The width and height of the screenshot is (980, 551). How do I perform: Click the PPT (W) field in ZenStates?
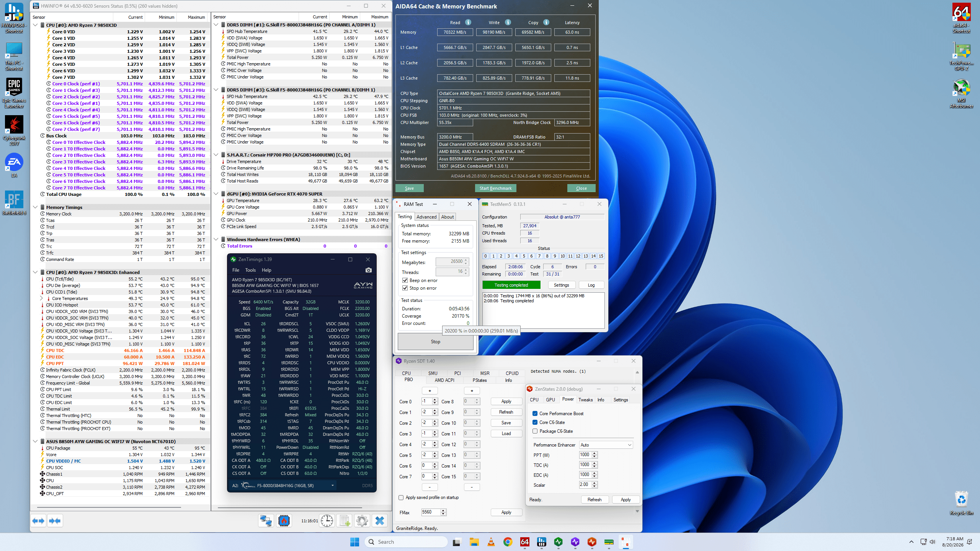click(x=585, y=455)
